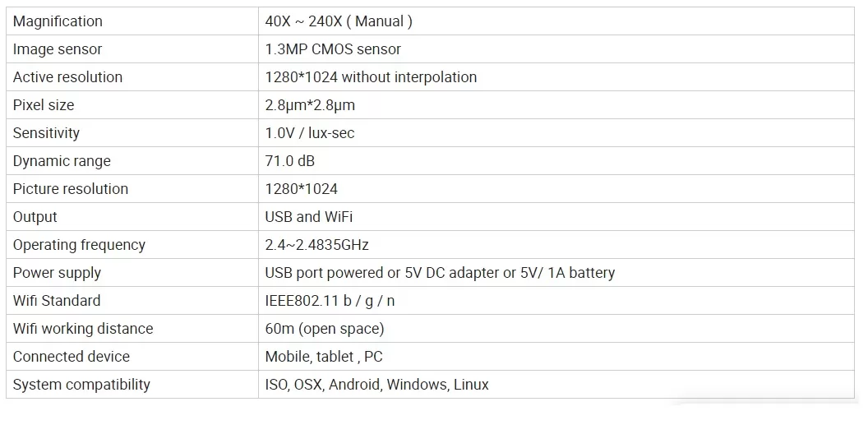Click the Magnification label cell

[x=132, y=21]
